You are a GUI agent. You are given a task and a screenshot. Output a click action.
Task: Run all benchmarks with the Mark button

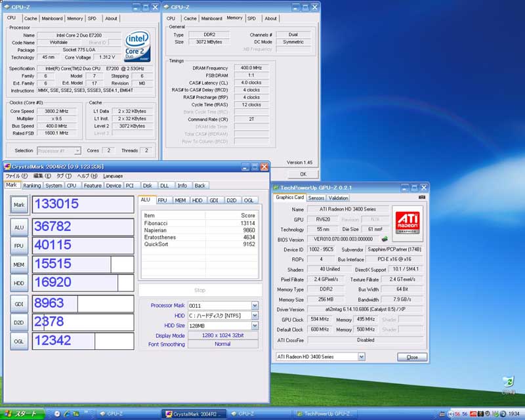pos(19,205)
